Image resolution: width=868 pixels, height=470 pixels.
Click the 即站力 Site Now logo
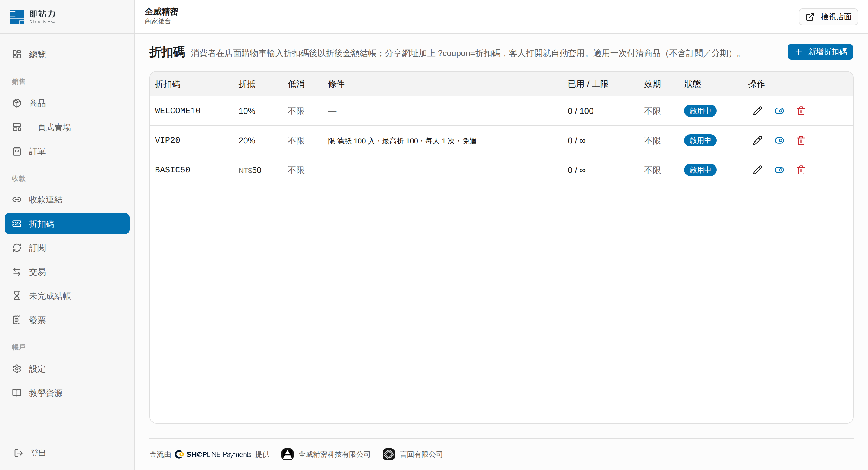tap(32, 17)
